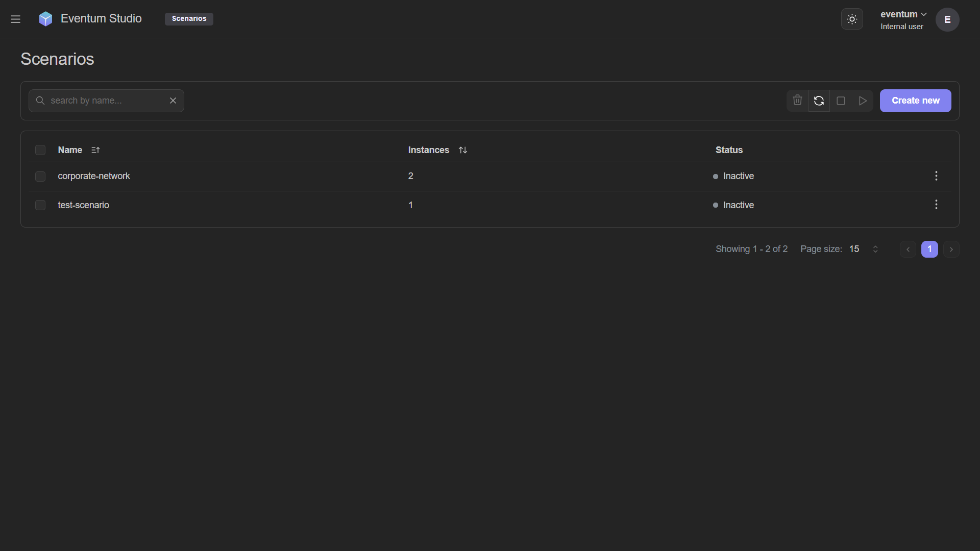Check the corporate-network row checkbox
The height and width of the screenshot is (551, 980).
40,177
